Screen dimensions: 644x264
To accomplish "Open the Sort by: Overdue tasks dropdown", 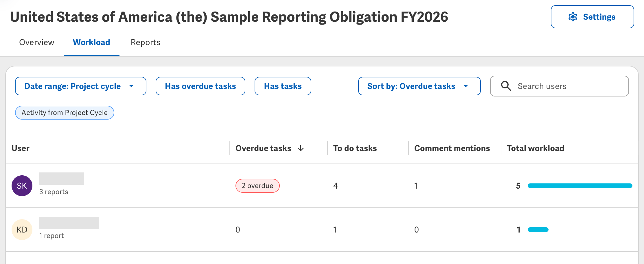I will pyautogui.click(x=419, y=86).
